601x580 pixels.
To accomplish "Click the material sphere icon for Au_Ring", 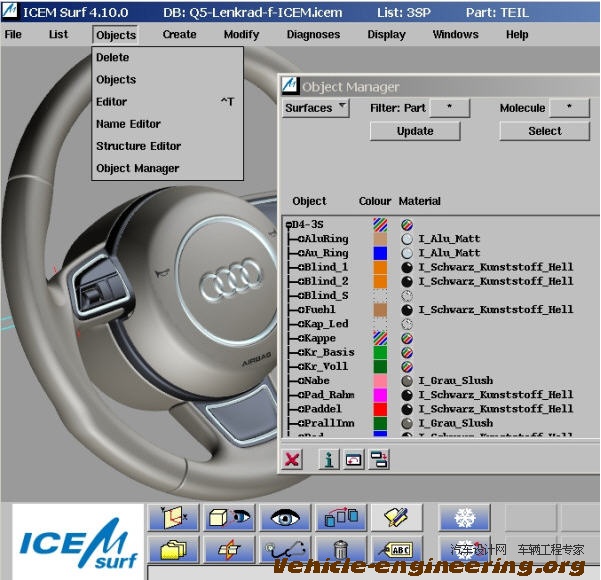I will pyautogui.click(x=407, y=253).
